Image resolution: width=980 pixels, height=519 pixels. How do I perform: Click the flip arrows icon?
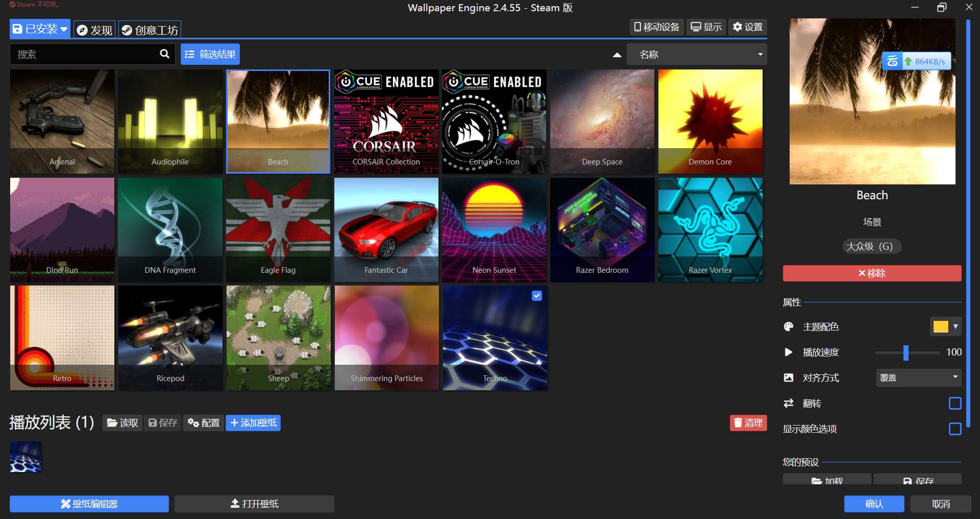point(789,403)
